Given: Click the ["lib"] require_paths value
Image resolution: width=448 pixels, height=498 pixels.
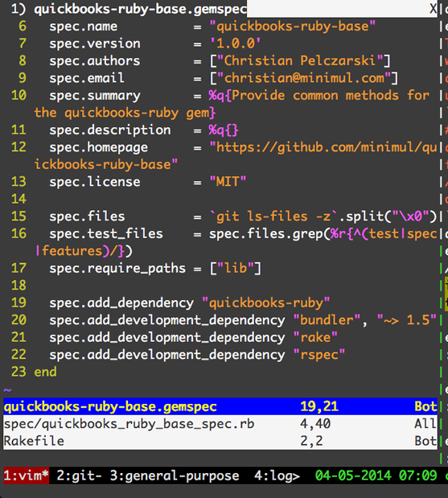Looking at the screenshot, I should [x=236, y=269].
